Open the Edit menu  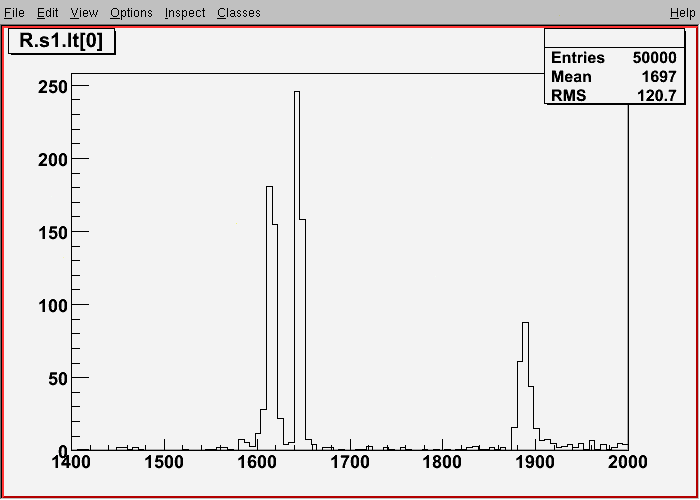click(x=47, y=13)
